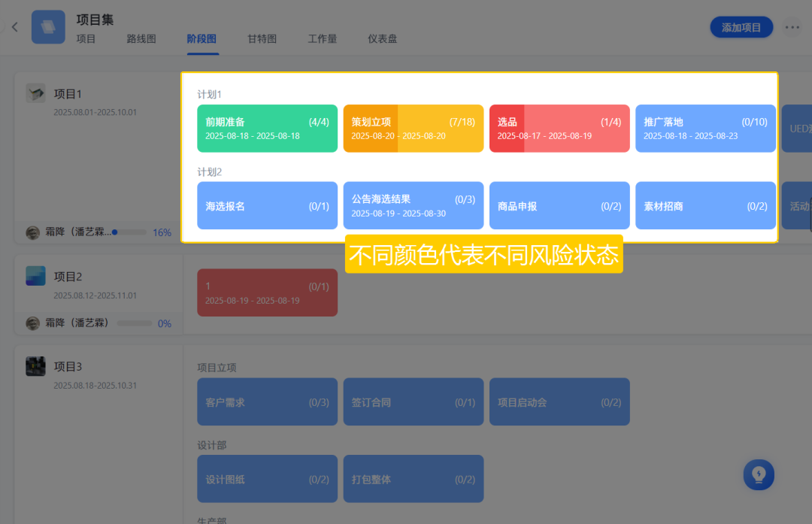Open the 公告海选结果 stage card
This screenshot has height=524, width=812.
pos(413,205)
